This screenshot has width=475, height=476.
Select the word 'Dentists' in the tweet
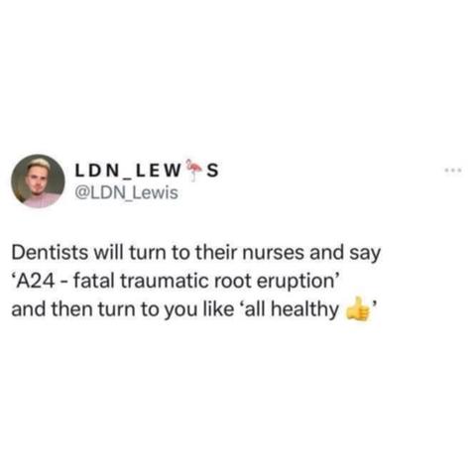[x=51, y=253]
